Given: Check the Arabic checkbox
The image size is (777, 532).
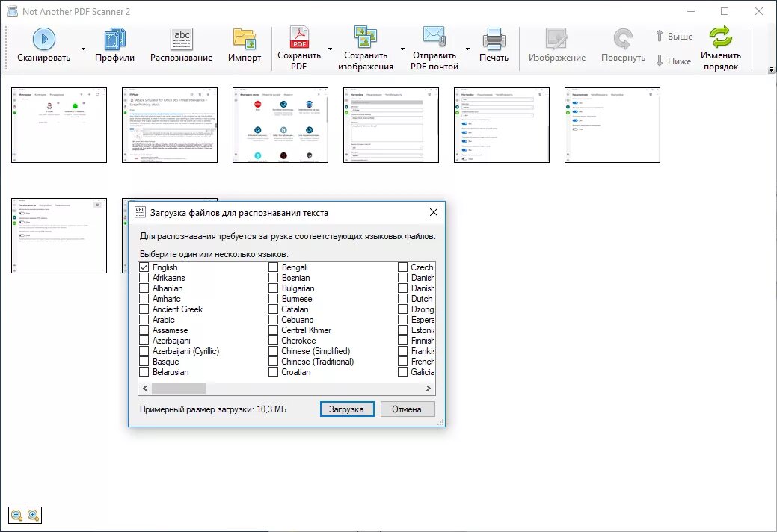Looking at the screenshot, I should (144, 320).
